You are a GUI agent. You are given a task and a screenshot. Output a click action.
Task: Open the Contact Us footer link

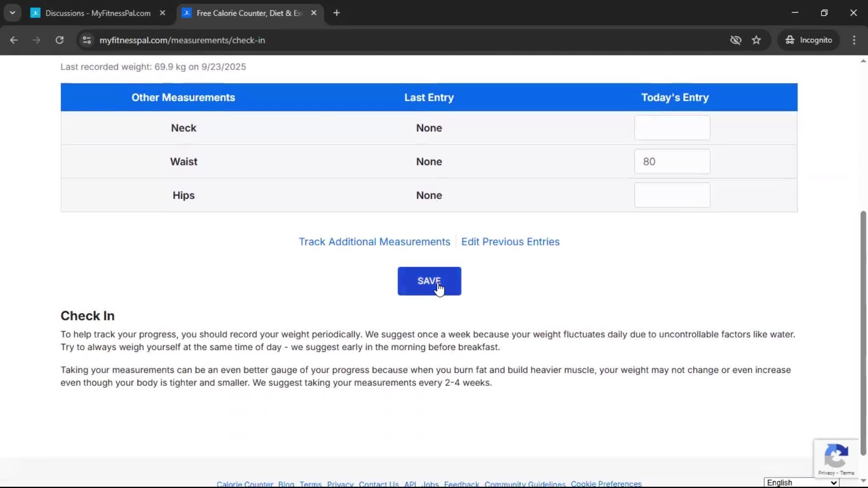click(379, 484)
